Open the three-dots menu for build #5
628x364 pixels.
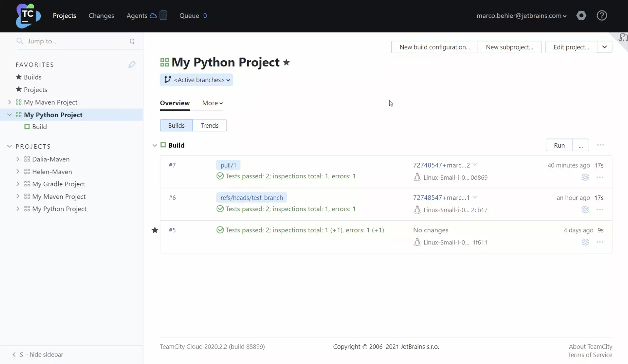click(x=600, y=242)
